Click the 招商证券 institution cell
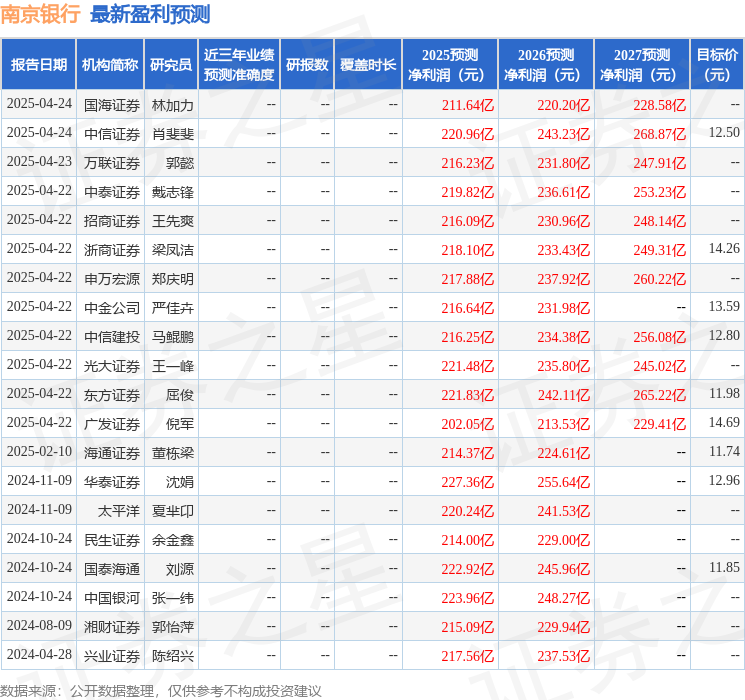The image size is (745, 700). coord(112,221)
